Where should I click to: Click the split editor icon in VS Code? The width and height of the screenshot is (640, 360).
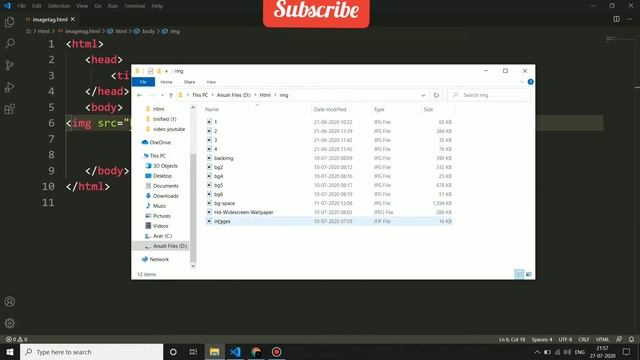616,19
